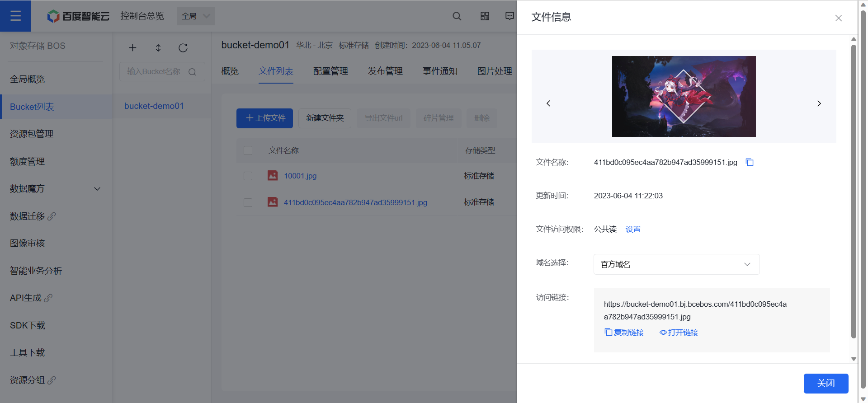Open the product grid icon
The image size is (868, 403).
tap(485, 16)
